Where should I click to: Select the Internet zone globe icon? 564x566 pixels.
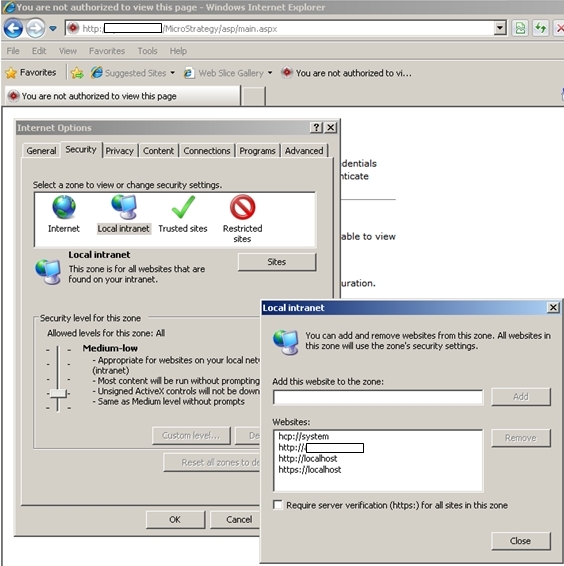point(64,207)
